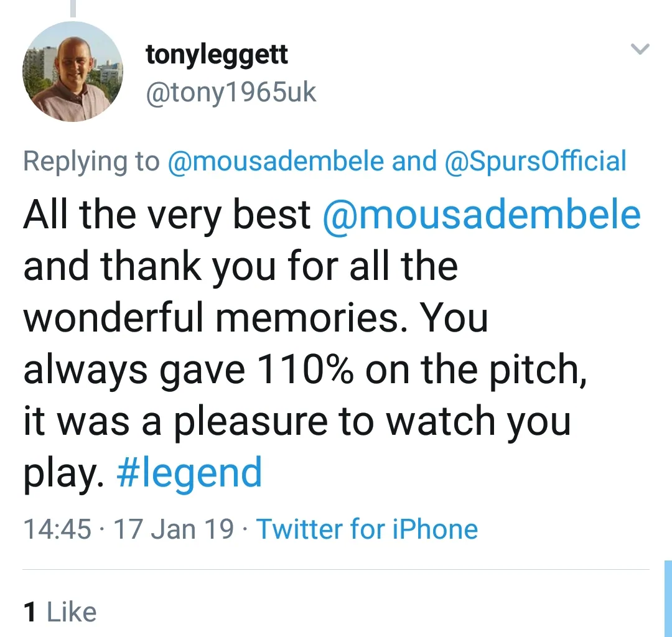Click the tonyleggett display name
This screenshot has height=637, width=672.
coord(217,55)
